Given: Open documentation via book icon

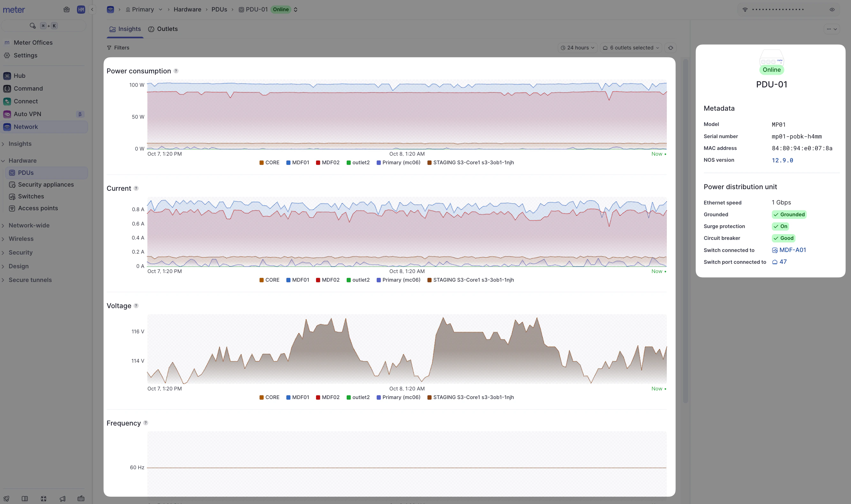Looking at the screenshot, I should pyautogui.click(x=25, y=499).
